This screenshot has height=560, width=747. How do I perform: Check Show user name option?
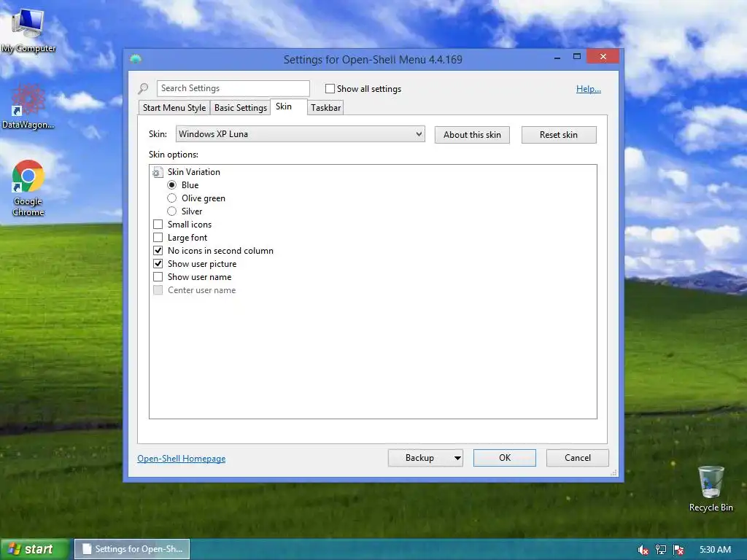(x=158, y=276)
